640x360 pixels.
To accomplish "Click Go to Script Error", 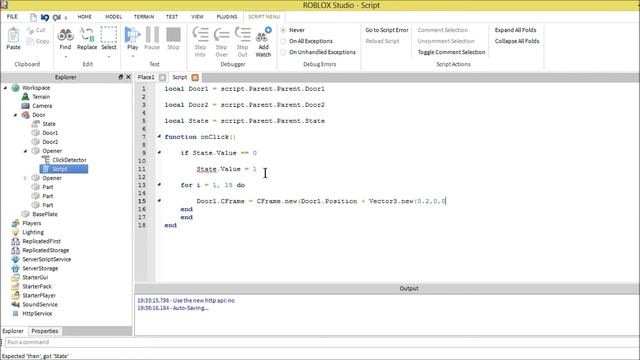I will [387, 30].
